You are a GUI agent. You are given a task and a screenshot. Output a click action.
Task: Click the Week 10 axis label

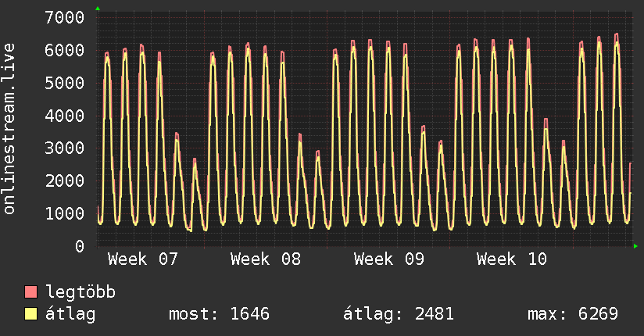(512, 259)
